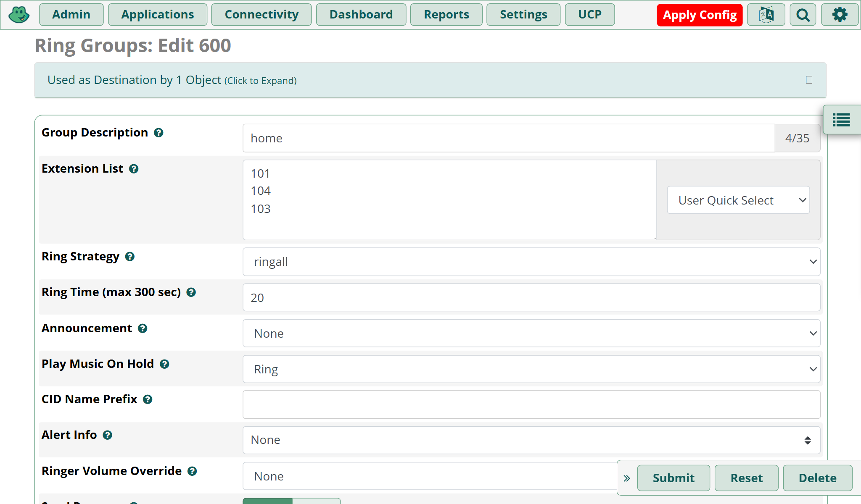Click the Extension List text area
861x504 pixels.
[449, 200]
